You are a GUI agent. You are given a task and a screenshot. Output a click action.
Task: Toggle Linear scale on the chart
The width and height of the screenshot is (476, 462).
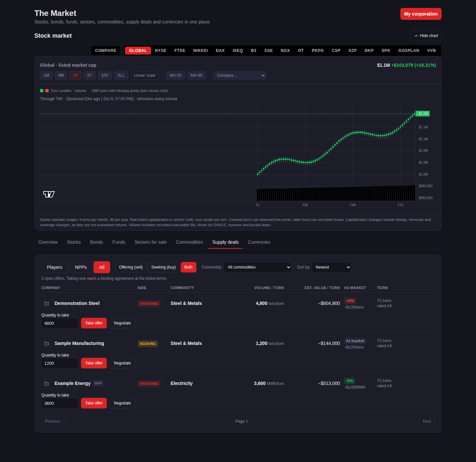coord(144,75)
